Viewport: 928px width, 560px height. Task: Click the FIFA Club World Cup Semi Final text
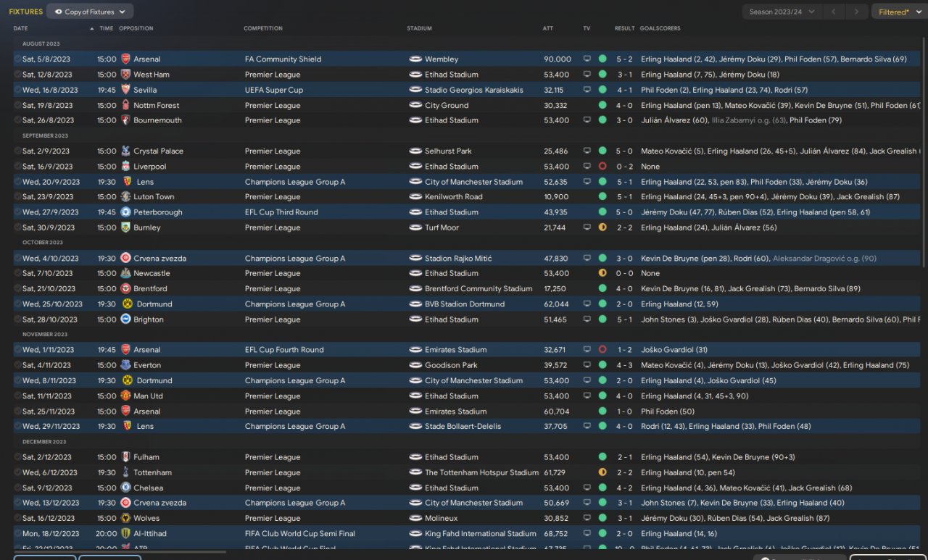[300, 534]
